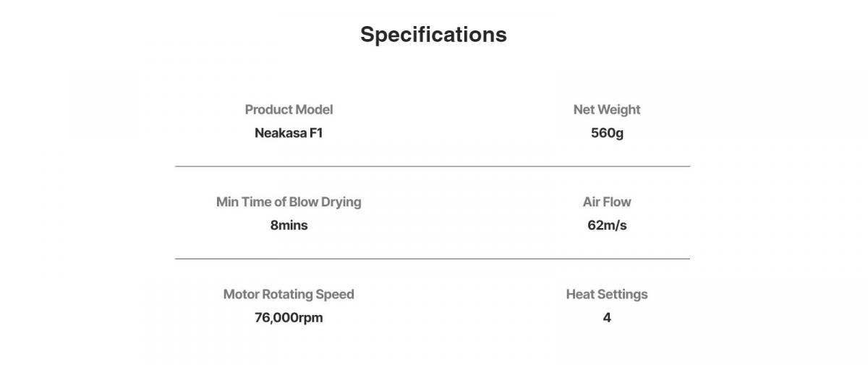Click the 62m/s air flow value
The image size is (868, 365).
607,225
